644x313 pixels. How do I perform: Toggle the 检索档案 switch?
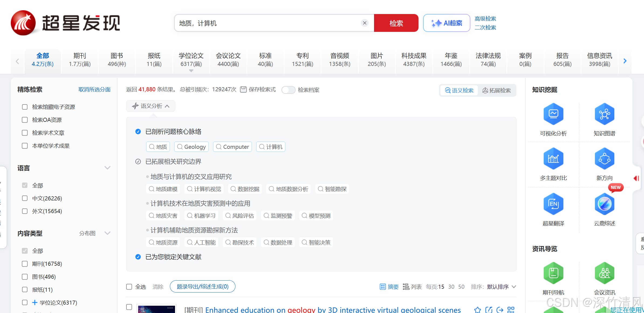click(x=288, y=90)
